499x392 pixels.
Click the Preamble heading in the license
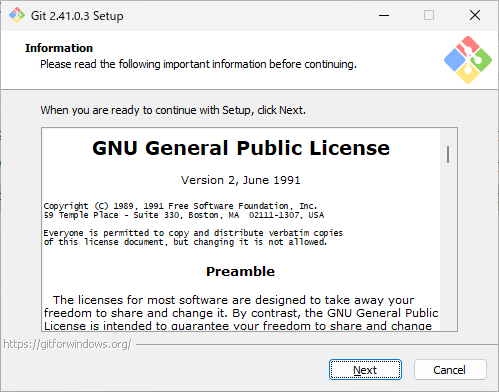(x=240, y=271)
